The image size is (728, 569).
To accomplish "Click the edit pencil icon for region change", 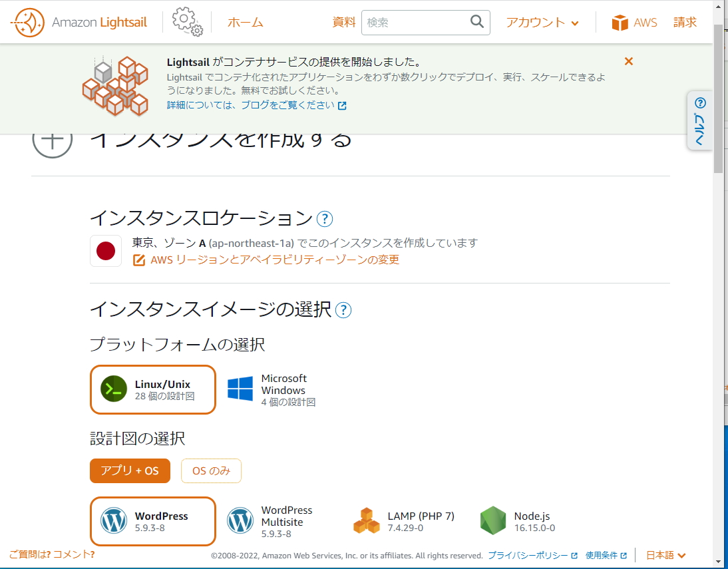I will [x=139, y=260].
